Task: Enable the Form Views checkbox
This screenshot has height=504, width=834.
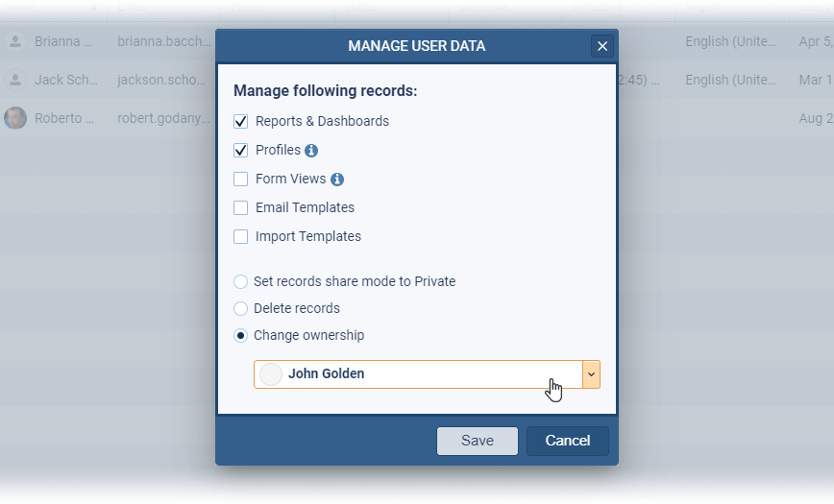Action: pyautogui.click(x=241, y=180)
